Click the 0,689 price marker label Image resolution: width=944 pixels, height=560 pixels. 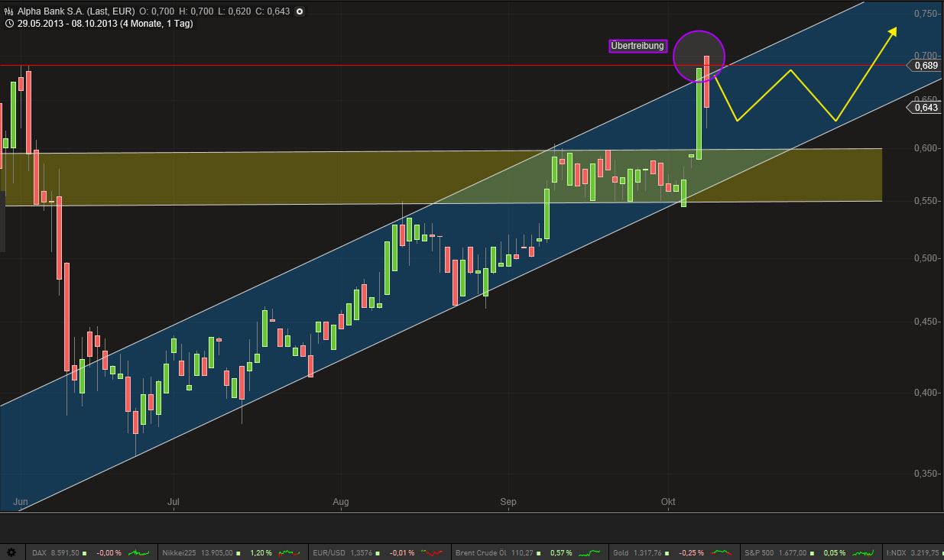coord(926,66)
